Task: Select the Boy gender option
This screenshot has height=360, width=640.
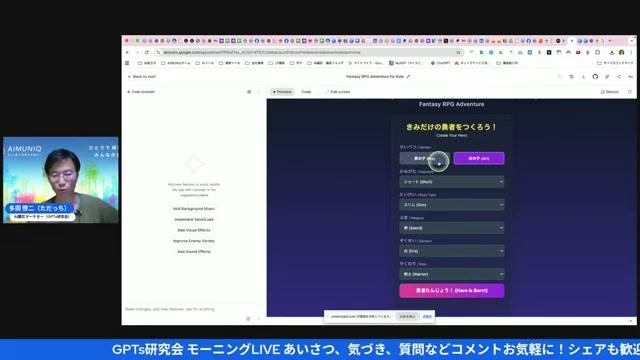Action: [424, 158]
